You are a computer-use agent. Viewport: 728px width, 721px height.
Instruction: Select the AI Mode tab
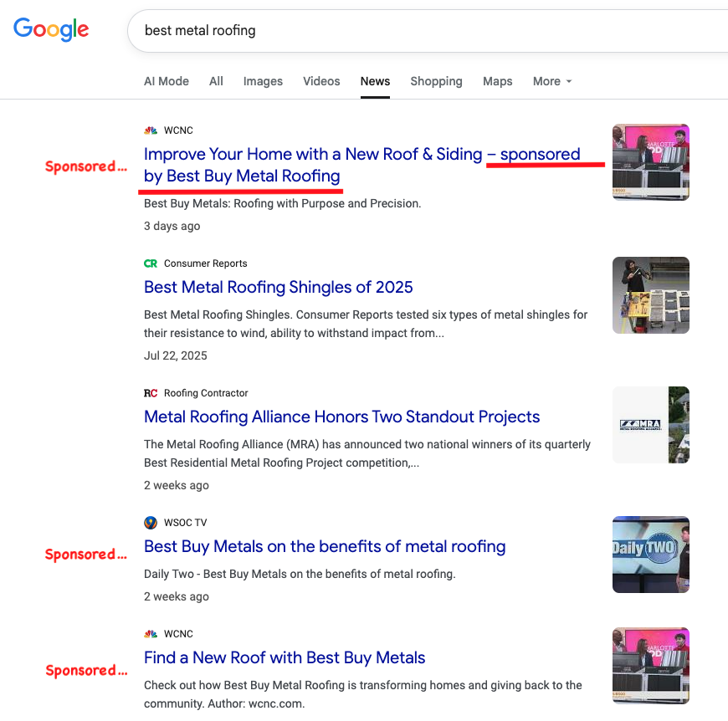tap(166, 81)
